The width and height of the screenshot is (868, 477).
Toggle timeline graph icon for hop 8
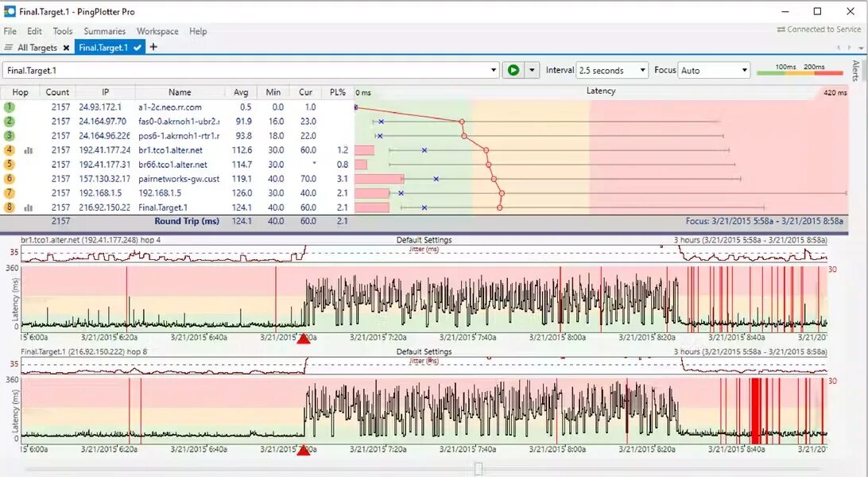pyautogui.click(x=29, y=207)
